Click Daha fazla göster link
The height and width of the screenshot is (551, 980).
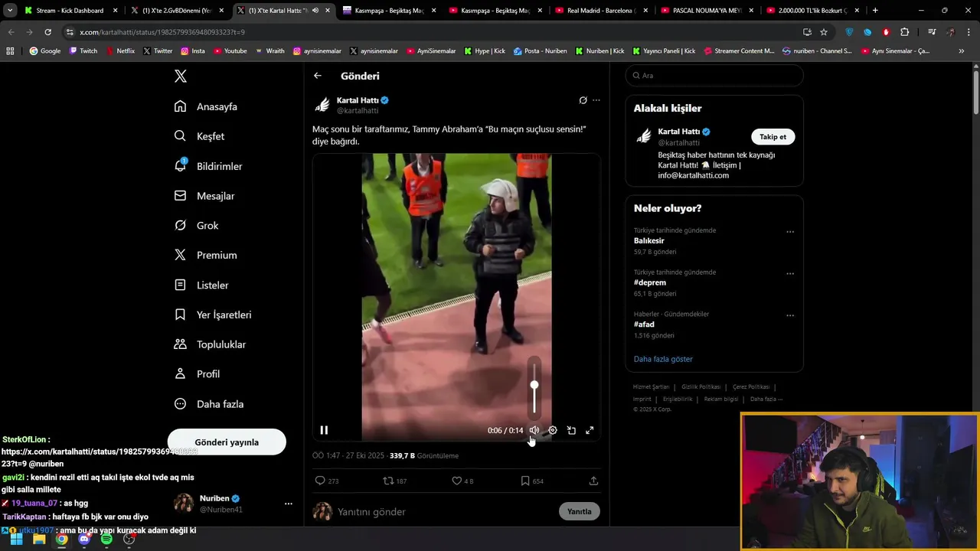click(663, 359)
